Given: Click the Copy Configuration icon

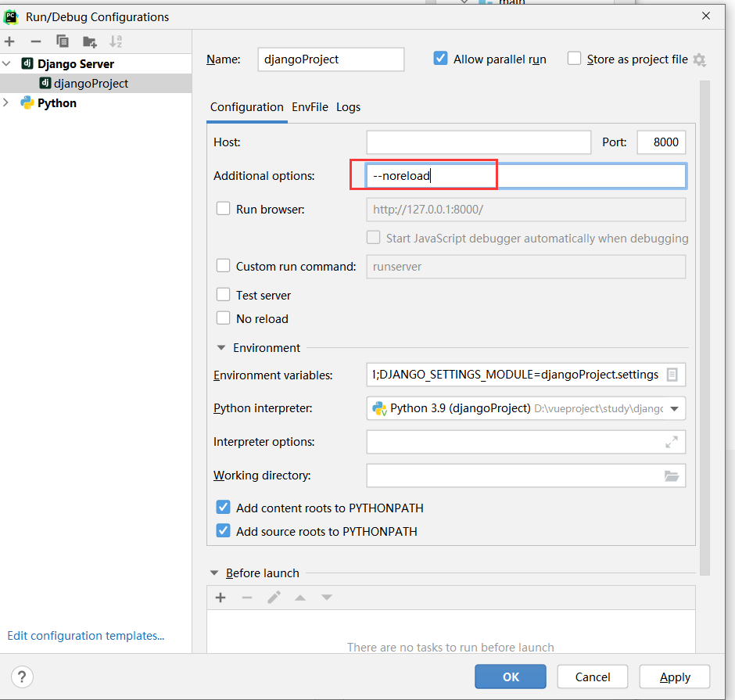Looking at the screenshot, I should click(x=63, y=41).
